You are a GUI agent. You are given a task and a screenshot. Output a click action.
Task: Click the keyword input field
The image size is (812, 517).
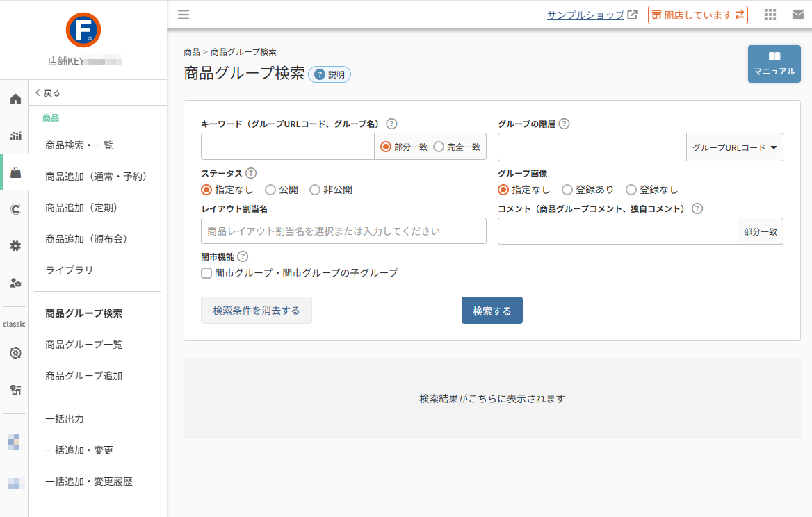(x=287, y=147)
